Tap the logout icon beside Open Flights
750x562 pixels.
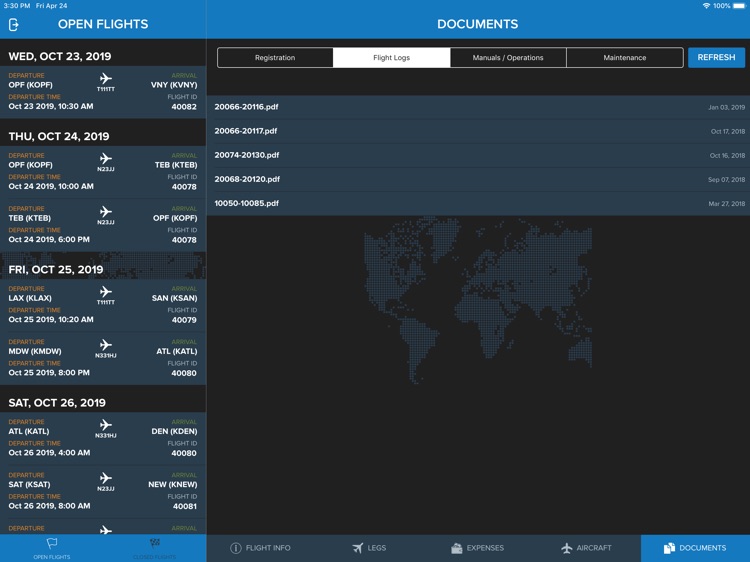13,24
